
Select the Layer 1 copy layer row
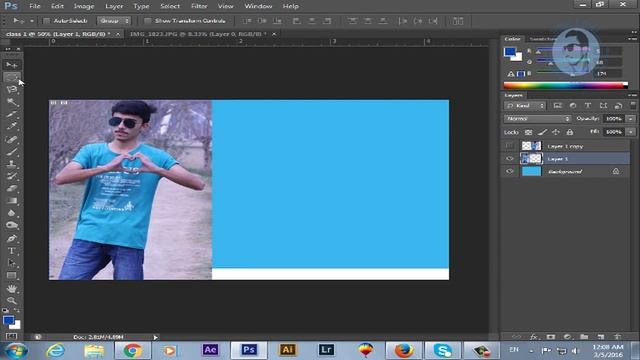click(574, 146)
